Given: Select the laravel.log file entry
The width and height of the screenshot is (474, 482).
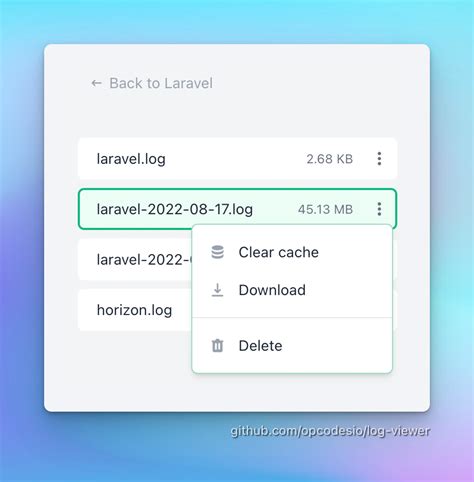Looking at the screenshot, I should [237, 159].
